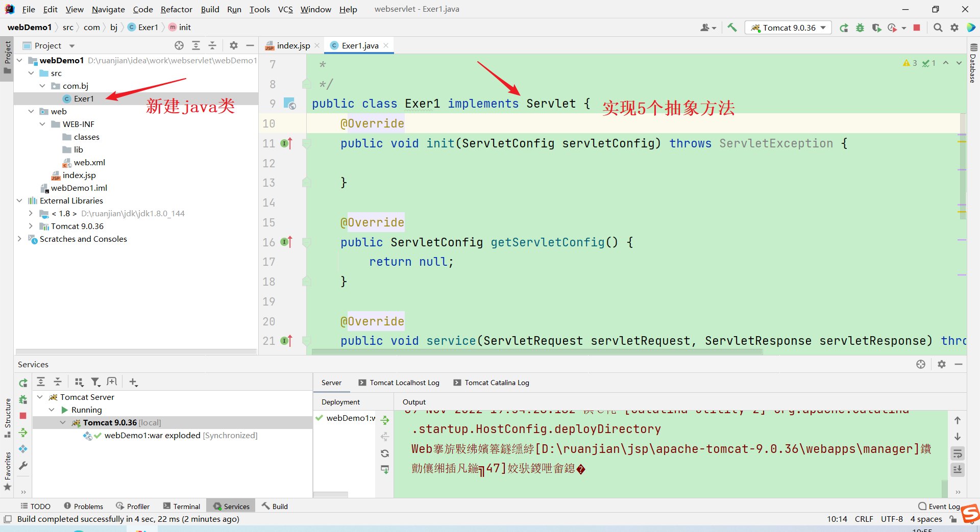Expand the JDK 1.8 library node
The image size is (980, 532).
pos(31,213)
